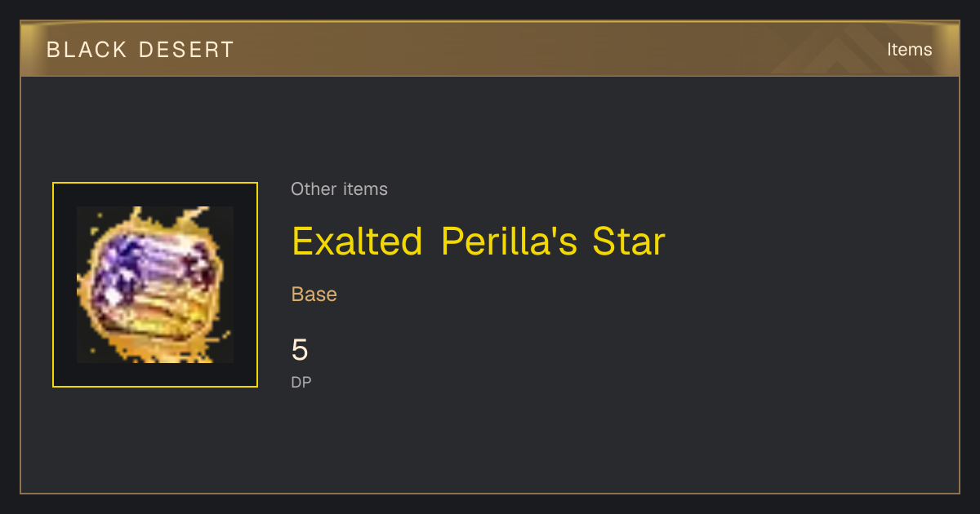Viewport: 980px width, 514px height.
Task: Click the word BLACK in the header
Action: (87, 50)
